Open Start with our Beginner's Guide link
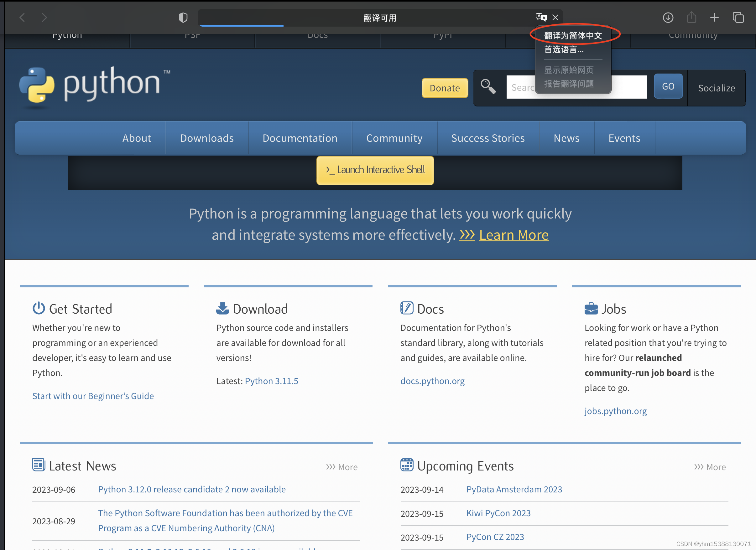This screenshot has width=756, height=550. 93,396
